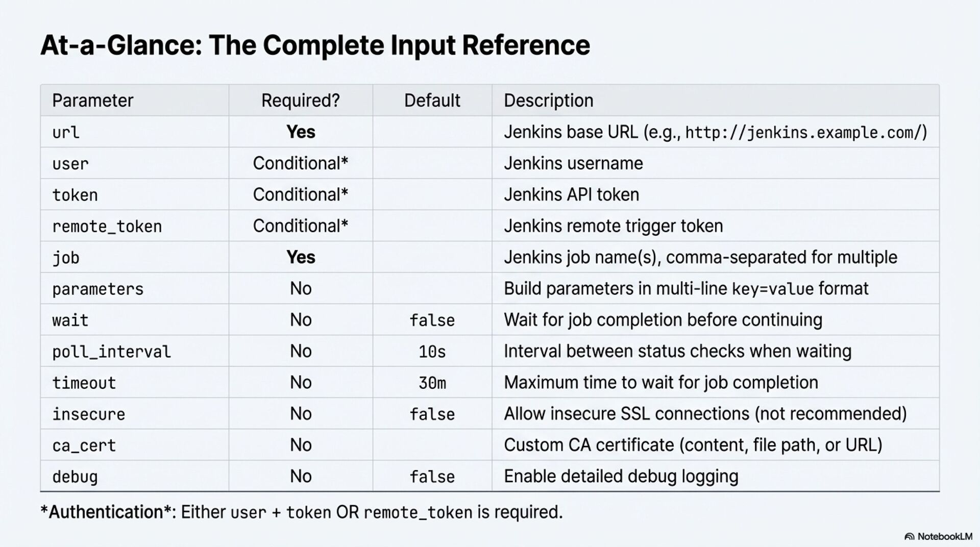Click the bold Yes in job row
This screenshot has width=980, height=547.
pos(301,257)
